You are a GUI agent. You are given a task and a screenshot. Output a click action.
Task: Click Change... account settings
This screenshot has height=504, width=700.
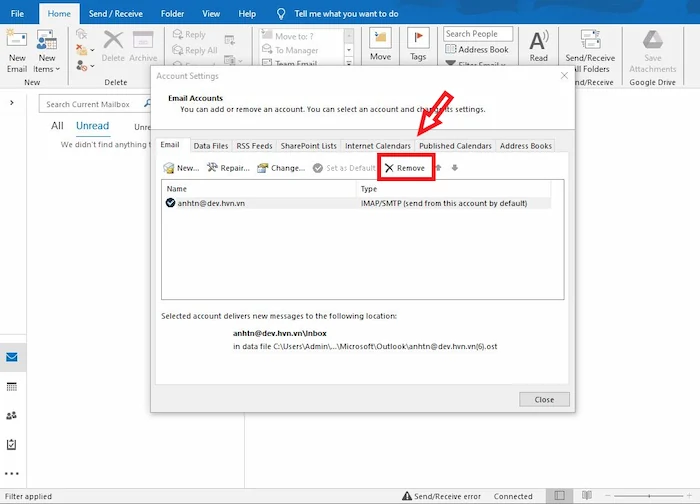click(x=281, y=168)
